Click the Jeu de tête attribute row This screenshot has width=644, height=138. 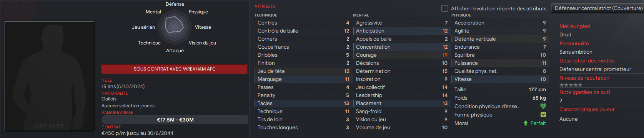pyautogui.click(x=302, y=71)
